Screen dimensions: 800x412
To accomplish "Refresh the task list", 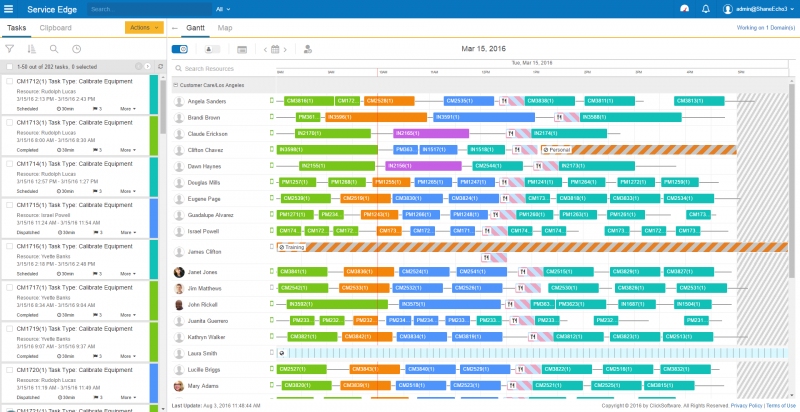I will pyautogui.click(x=160, y=67).
